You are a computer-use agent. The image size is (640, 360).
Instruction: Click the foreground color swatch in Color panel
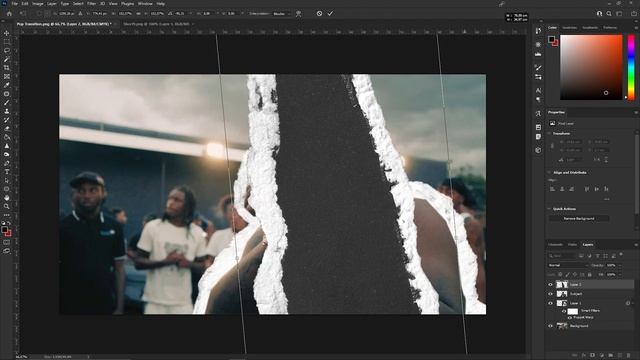551,39
